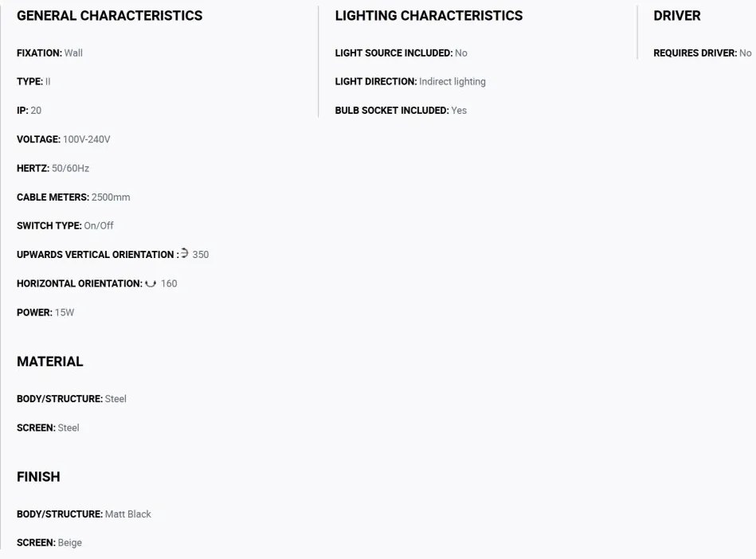Viewport: 756px width, 559px height.
Task: Click the IP 20 rating entry
Action: pyautogui.click(x=29, y=111)
